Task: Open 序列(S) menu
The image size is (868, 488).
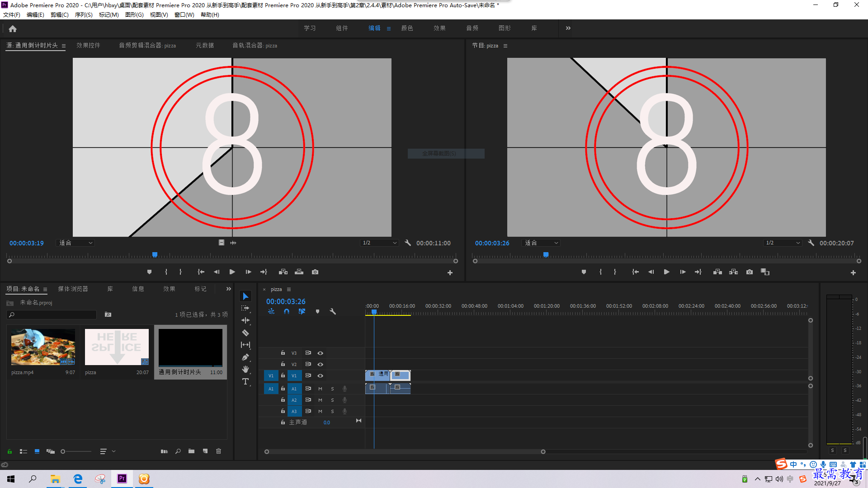Action: [84, 15]
